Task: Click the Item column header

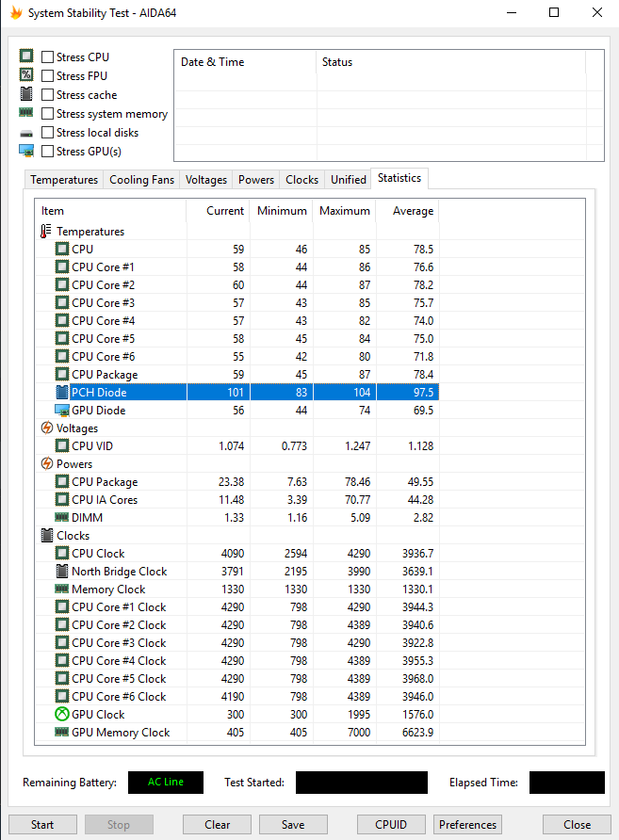Action: (x=110, y=211)
